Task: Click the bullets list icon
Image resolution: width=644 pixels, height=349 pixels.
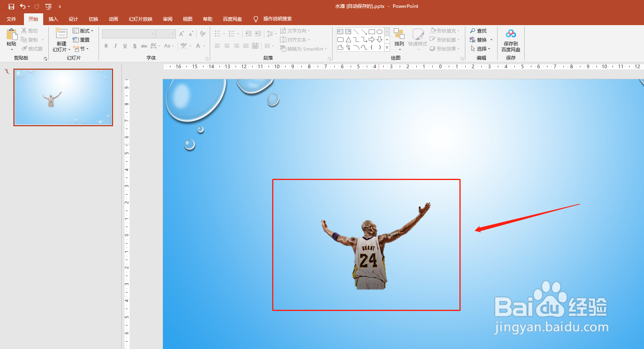Action: click(218, 34)
